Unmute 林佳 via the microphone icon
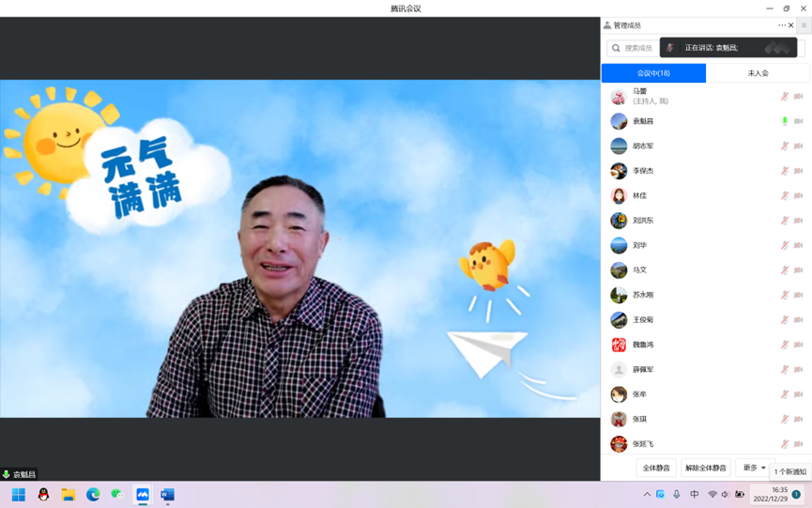This screenshot has height=508, width=812. 785,196
